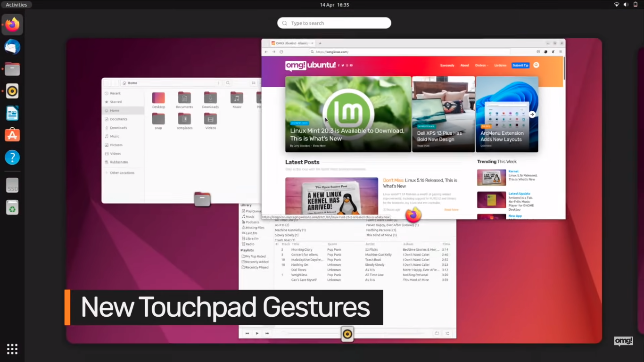The image size is (644, 362).
Task: Open the Linux 5.16 Released post link
Action: point(420,183)
